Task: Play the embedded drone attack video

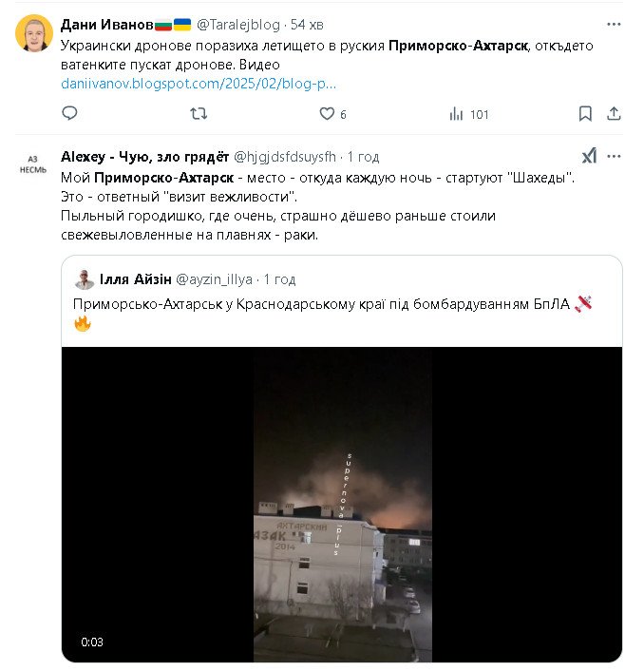Action: [342, 504]
